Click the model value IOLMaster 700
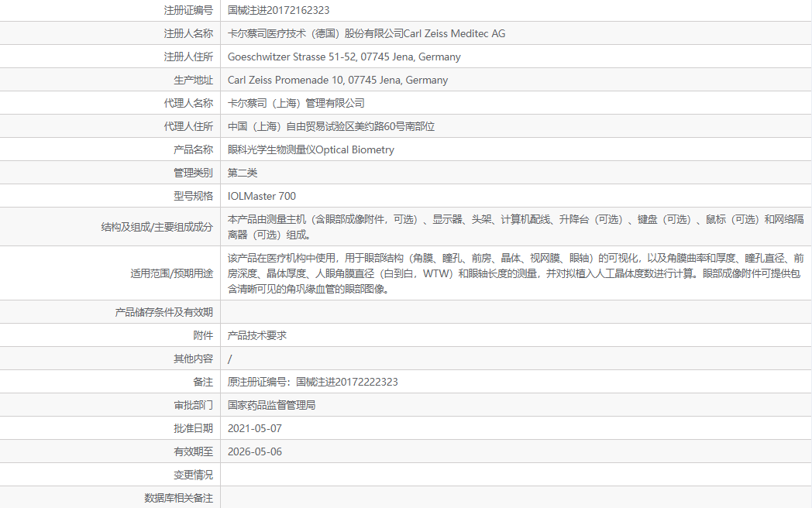 261,196
